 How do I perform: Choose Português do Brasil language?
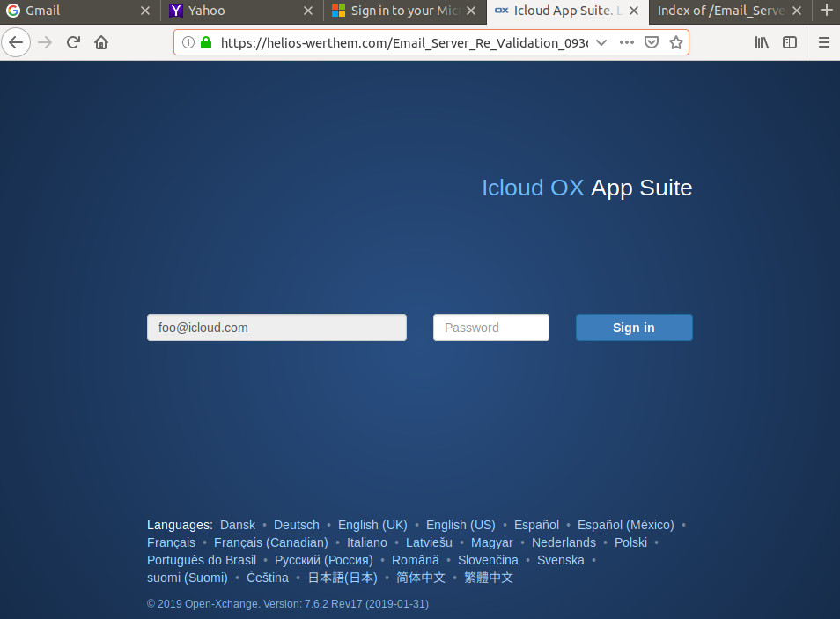202,560
